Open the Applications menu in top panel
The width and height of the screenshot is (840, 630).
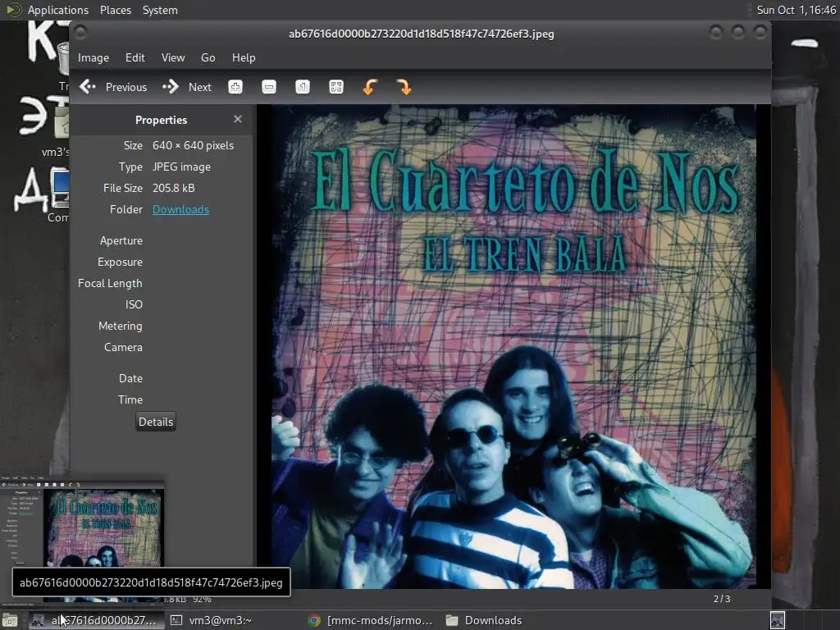58,10
